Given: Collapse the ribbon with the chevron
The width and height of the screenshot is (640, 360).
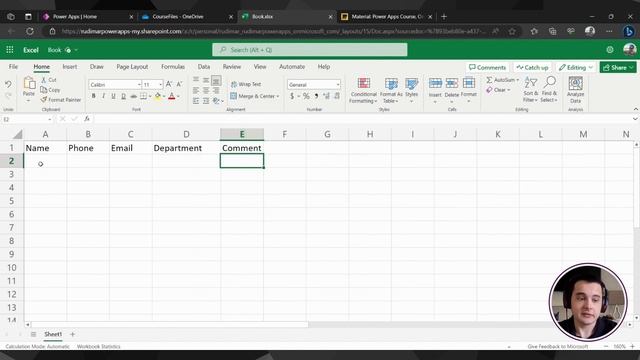Looking at the screenshot, I should click(x=636, y=109).
